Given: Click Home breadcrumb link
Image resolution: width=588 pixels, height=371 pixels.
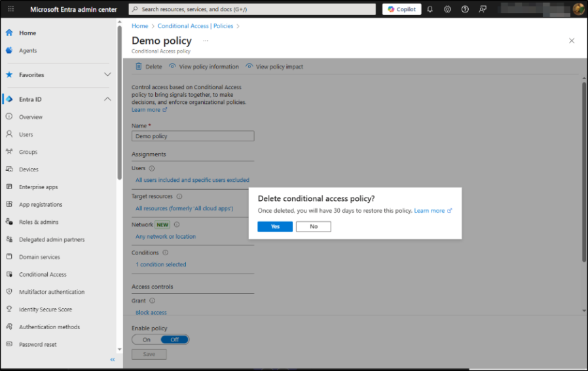Looking at the screenshot, I should tap(140, 26).
